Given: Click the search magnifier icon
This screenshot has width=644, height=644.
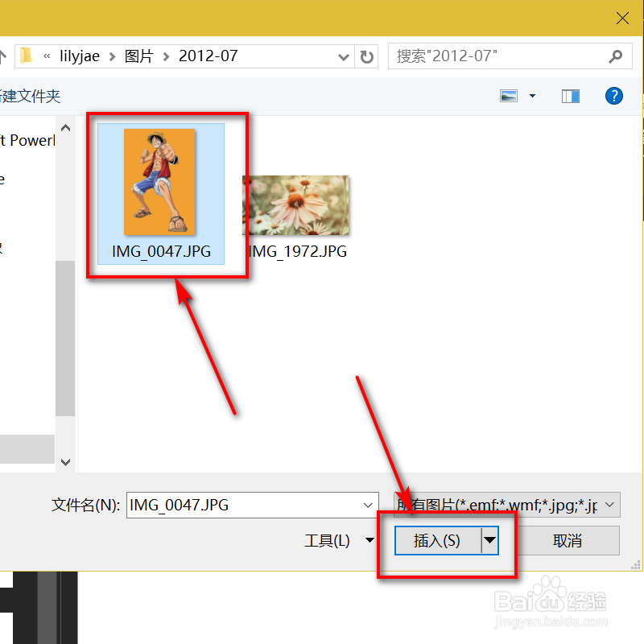Looking at the screenshot, I should tap(615, 56).
